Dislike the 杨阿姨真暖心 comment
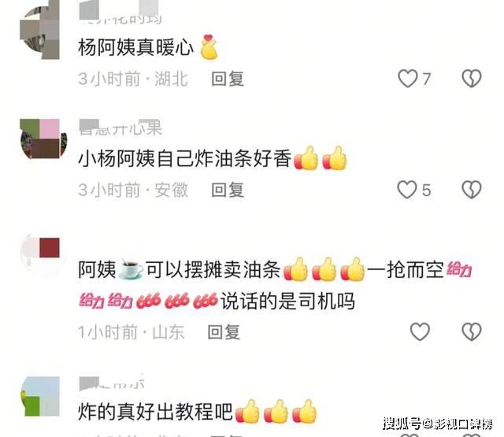This screenshot has width=504, height=437. pyautogui.click(x=472, y=79)
